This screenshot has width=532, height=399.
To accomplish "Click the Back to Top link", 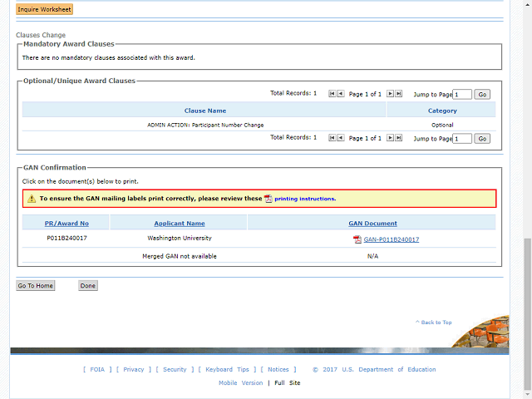I will (434, 323).
